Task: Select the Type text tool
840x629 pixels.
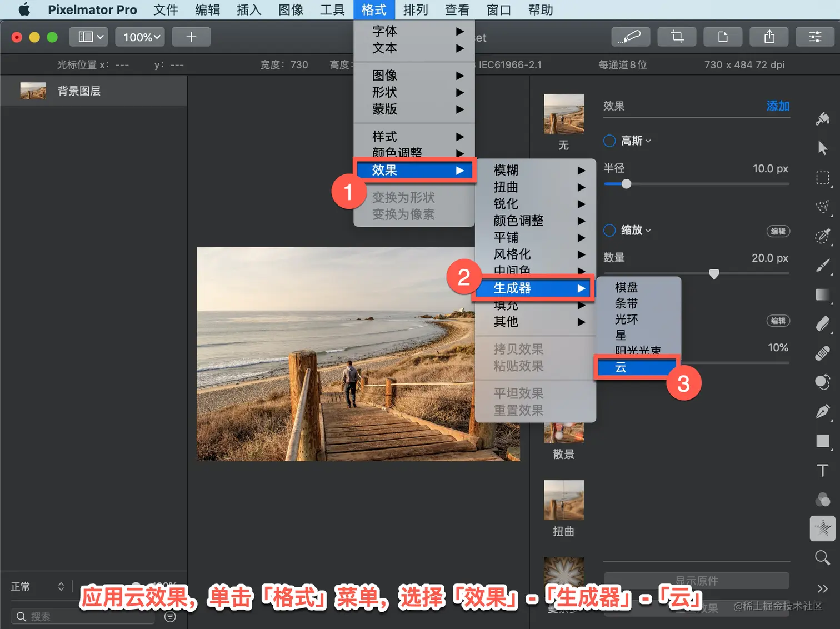Action: [823, 470]
